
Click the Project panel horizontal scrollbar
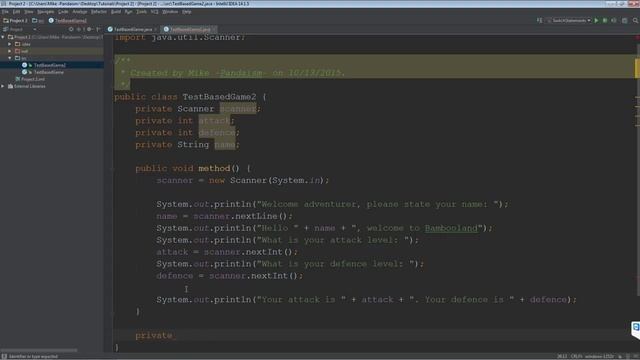[39, 350]
